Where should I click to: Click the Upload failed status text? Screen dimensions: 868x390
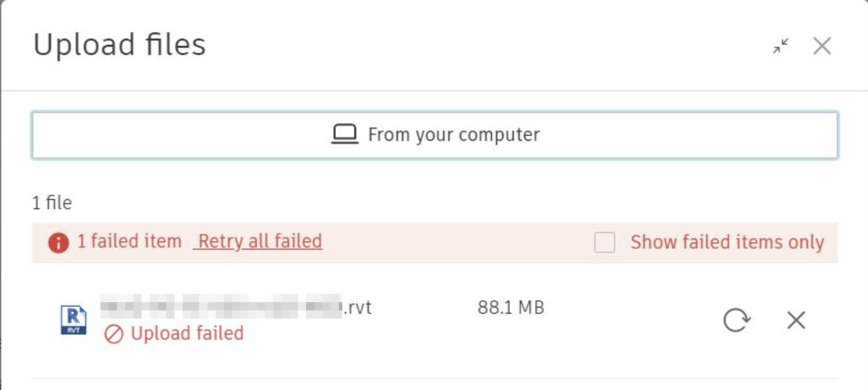(x=187, y=333)
